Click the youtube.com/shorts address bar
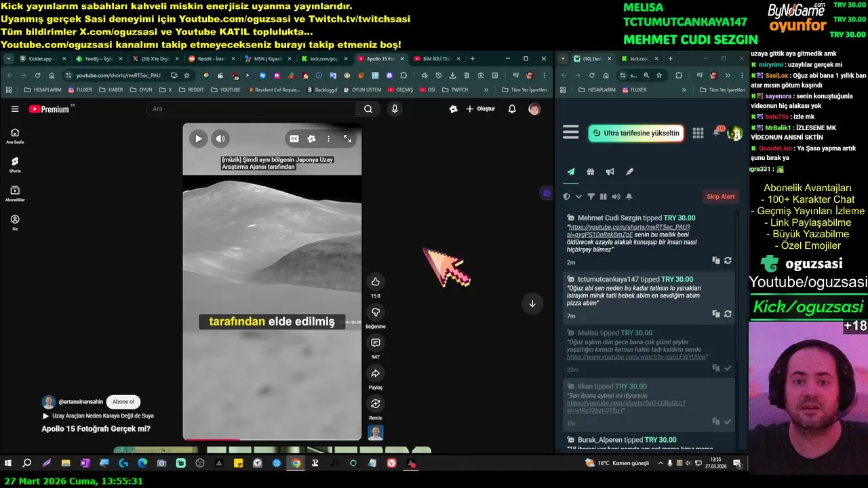The image size is (868, 488). [x=119, y=75]
